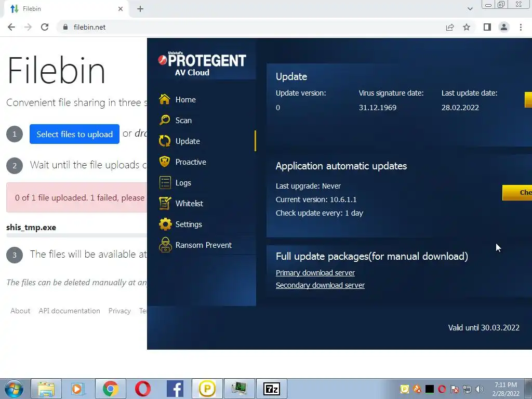Click the Settings gear icon

[x=165, y=224]
